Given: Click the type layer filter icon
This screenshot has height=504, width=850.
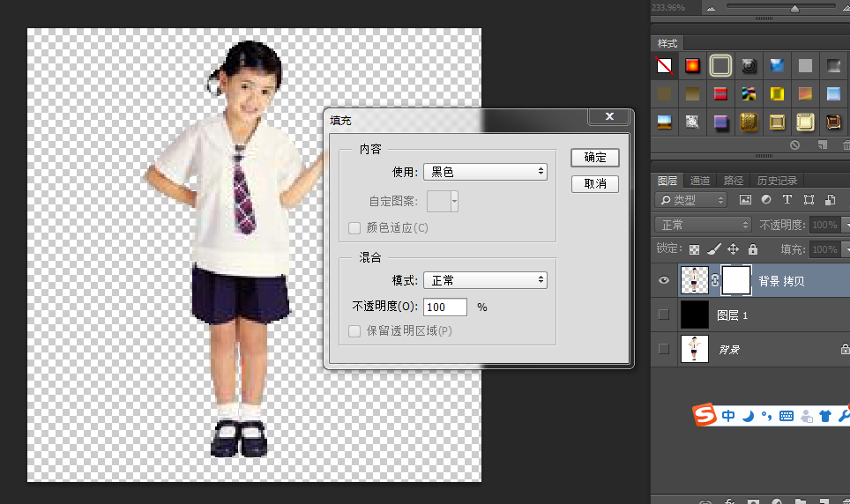Looking at the screenshot, I should pos(787,200).
